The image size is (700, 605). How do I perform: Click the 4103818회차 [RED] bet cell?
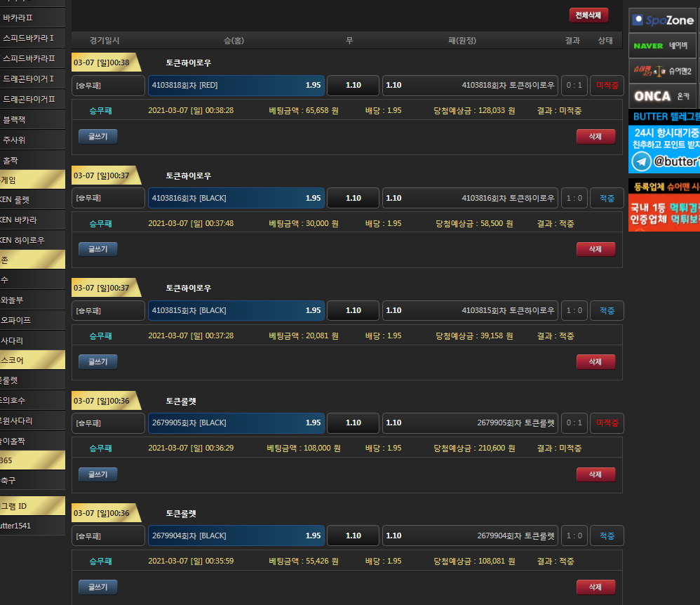pyautogui.click(x=236, y=86)
